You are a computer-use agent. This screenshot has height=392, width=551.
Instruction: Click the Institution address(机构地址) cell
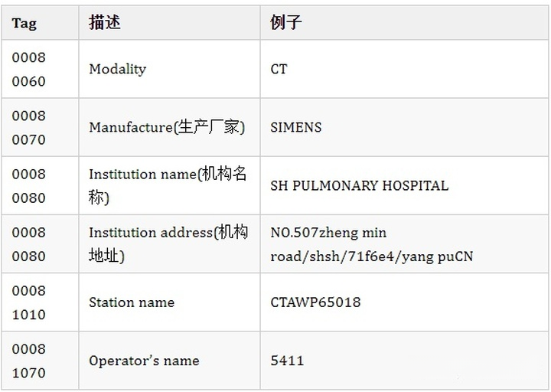coord(168,243)
